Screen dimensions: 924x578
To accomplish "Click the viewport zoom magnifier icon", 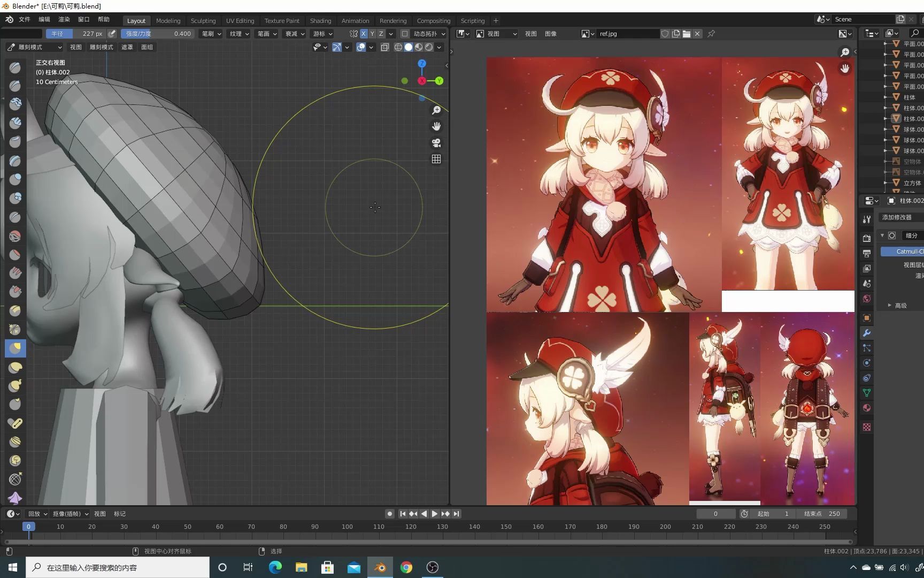I will click(436, 110).
